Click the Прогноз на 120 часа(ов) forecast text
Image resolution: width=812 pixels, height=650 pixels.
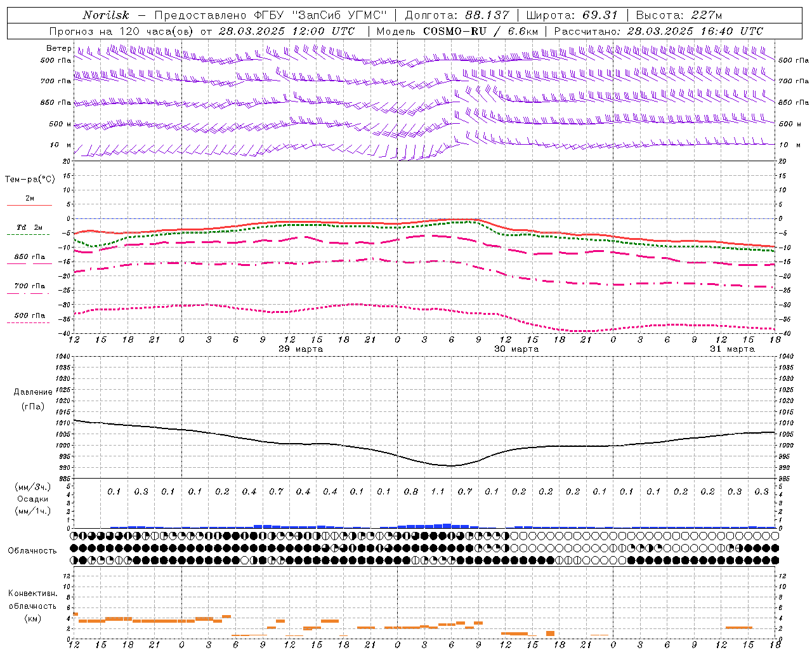coord(122,31)
